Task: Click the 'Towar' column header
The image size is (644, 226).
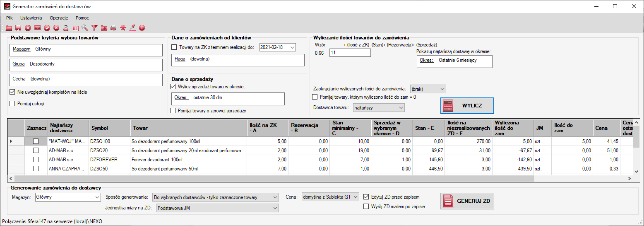Action: (188, 128)
